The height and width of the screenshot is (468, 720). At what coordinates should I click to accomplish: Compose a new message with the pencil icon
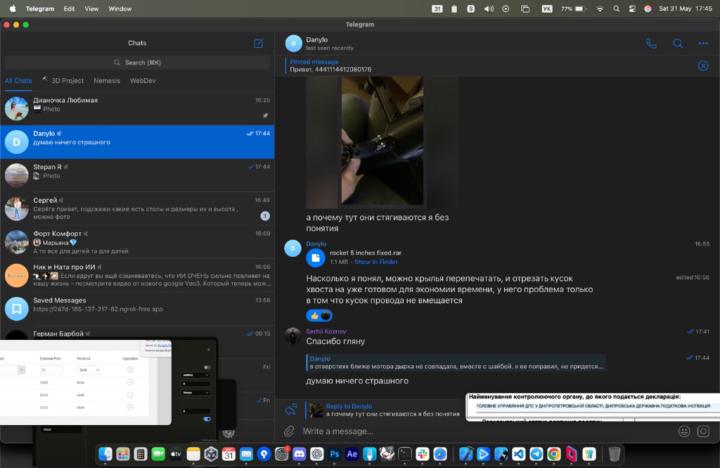[259, 43]
